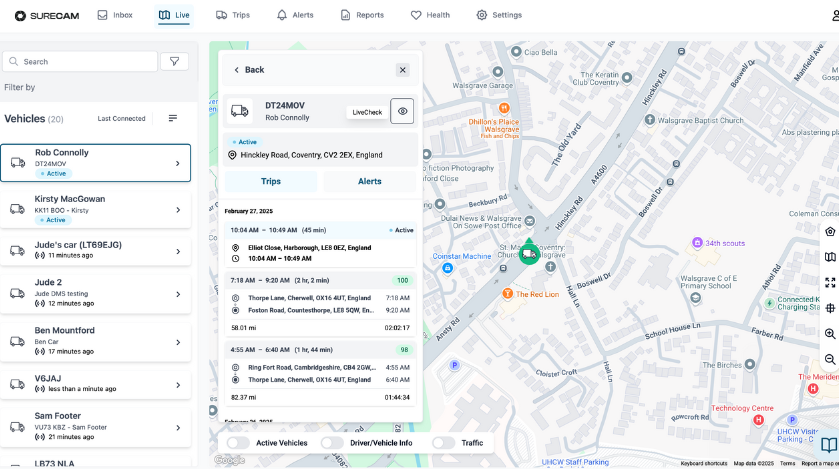
Task: Open the Google maps Terms link
Action: [787, 464]
